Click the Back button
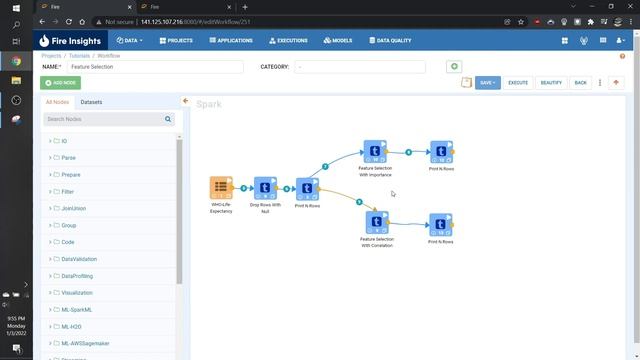Viewport: 640px width, 360px height. coord(580,83)
